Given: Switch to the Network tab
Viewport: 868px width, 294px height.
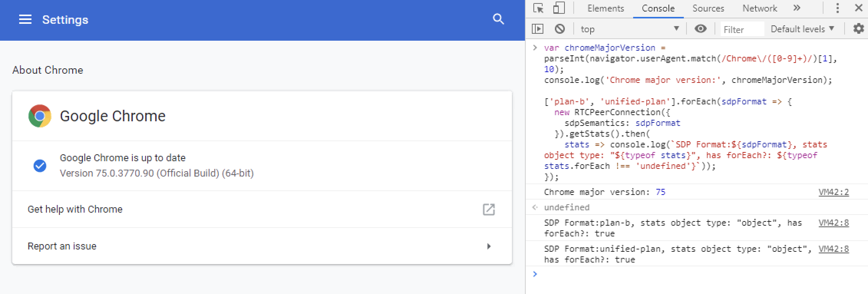Looking at the screenshot, I should click(x=759, y=8).
